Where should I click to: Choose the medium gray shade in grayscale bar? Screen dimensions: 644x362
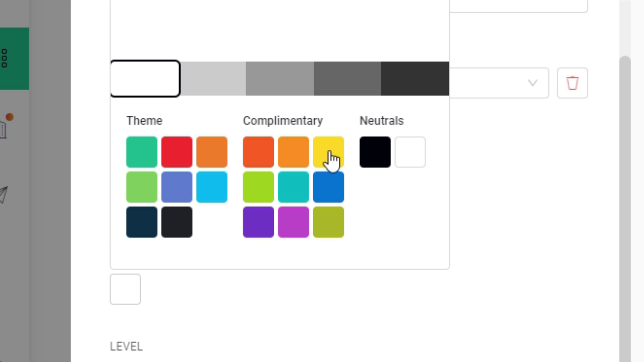click(x=280, y=78)
